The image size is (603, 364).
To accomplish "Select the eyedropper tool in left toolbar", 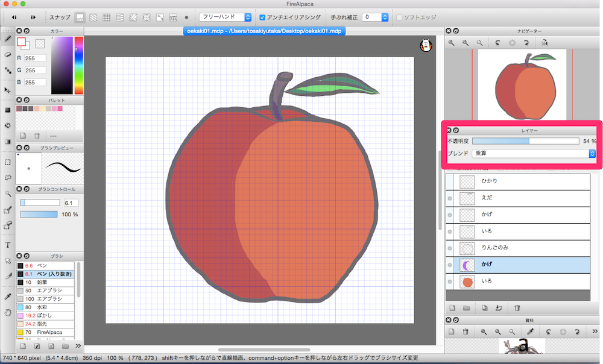I will (x=8, y=297).
